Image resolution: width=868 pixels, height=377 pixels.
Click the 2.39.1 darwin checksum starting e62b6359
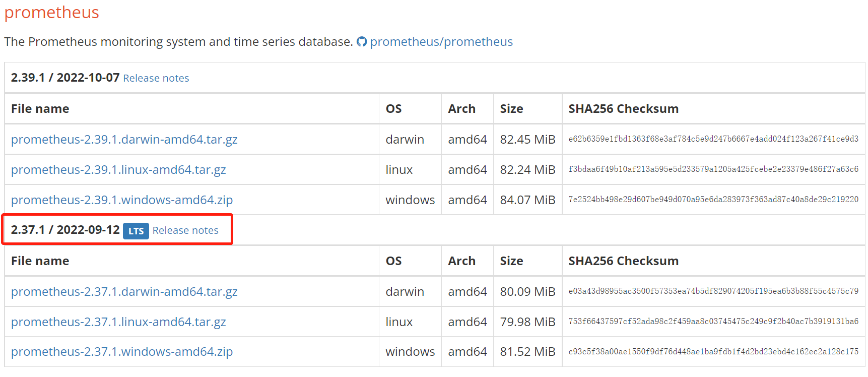(713, 139)
